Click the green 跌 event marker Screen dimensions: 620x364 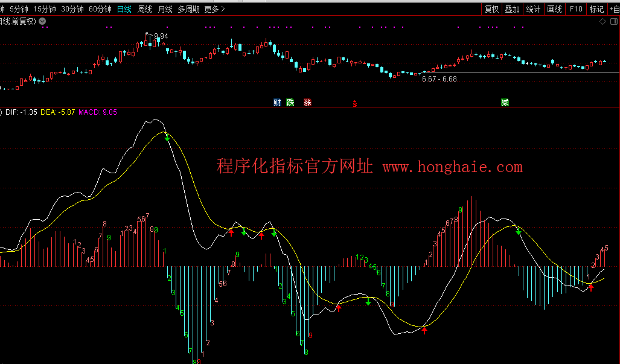coord(290,103)
